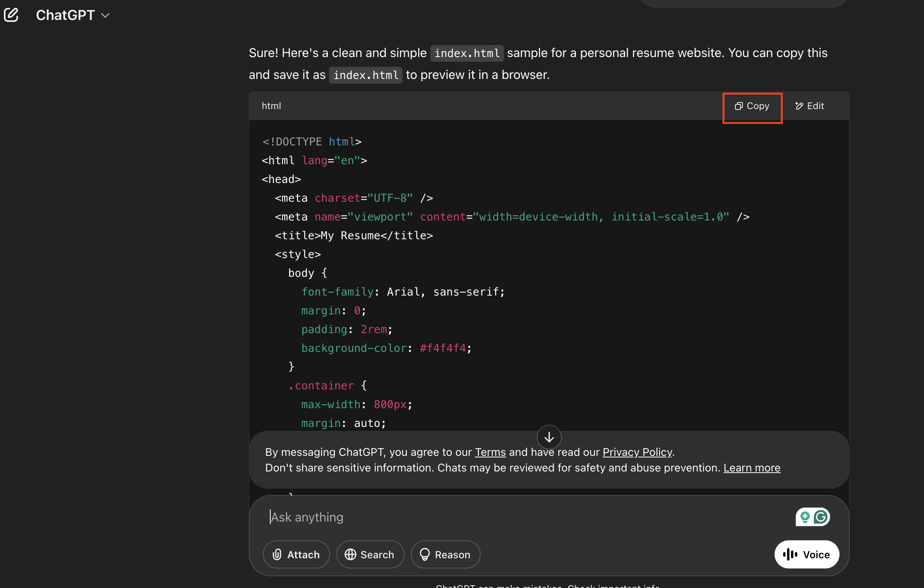Click the .container selector line
Image resolution: width=924 pixels, height=588 pixels.
pyautogui.click(x=327, y=385)
